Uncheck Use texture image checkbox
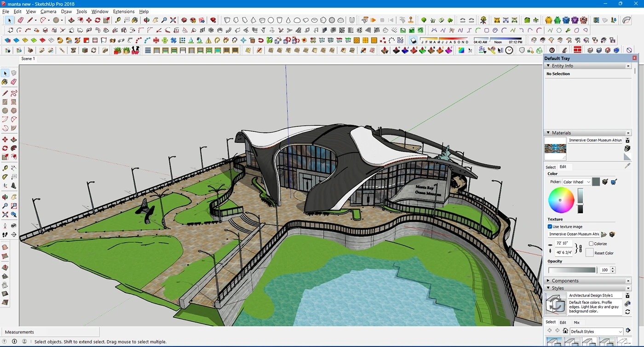This screenshot has height=347, width=644. pos(550,227)
